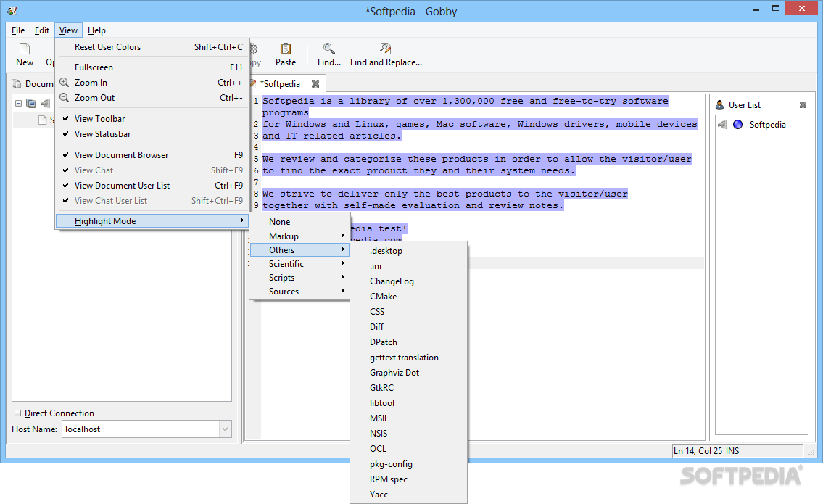Toggle View Toolbar option
823x504 pixels.
[152, 119]
